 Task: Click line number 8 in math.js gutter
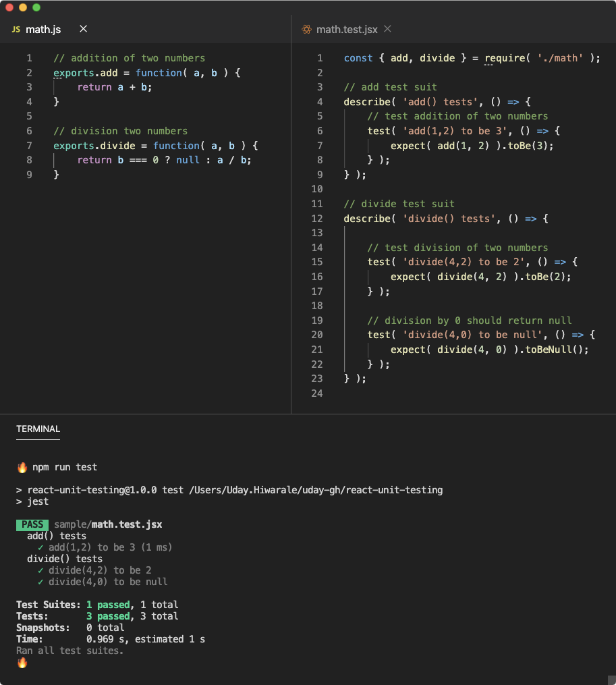[x=29, y=160]
